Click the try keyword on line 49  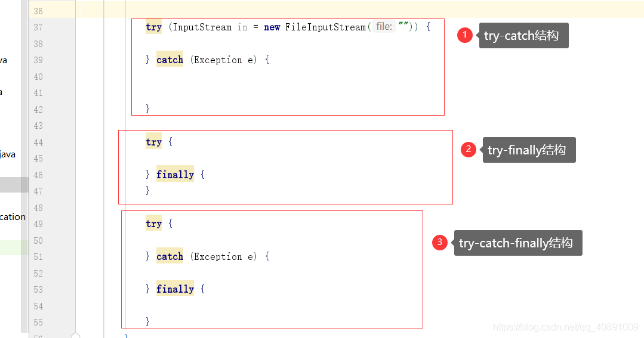click(153, 224)
